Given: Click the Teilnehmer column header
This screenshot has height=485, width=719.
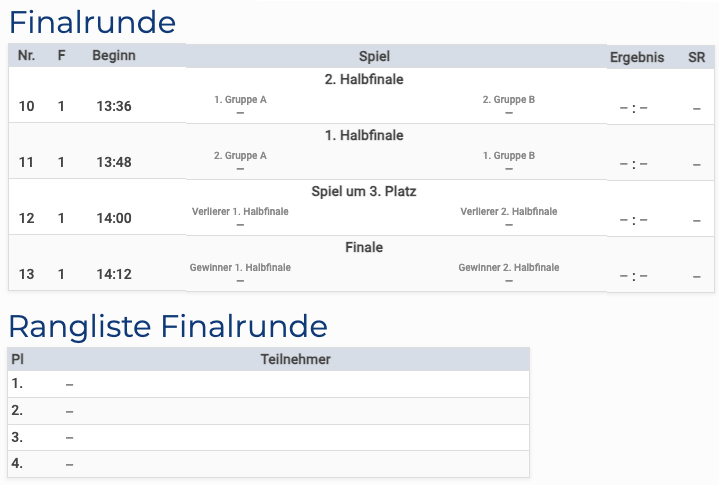Looking at the screenshot, I should click(x=295, y=359).
